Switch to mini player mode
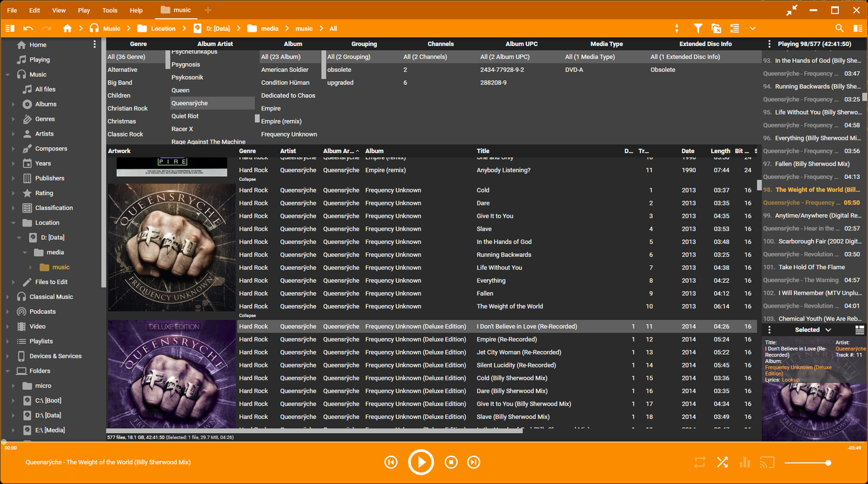 tap(792, 10)
